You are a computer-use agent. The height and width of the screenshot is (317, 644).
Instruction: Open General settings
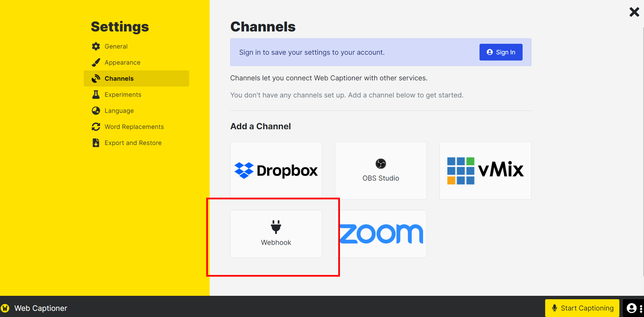[x=136, y=47]
